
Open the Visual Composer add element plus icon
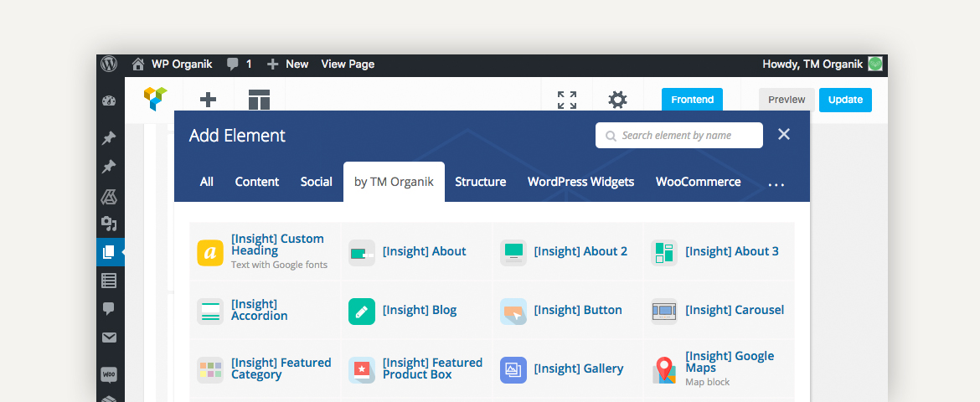pos(208,100)
